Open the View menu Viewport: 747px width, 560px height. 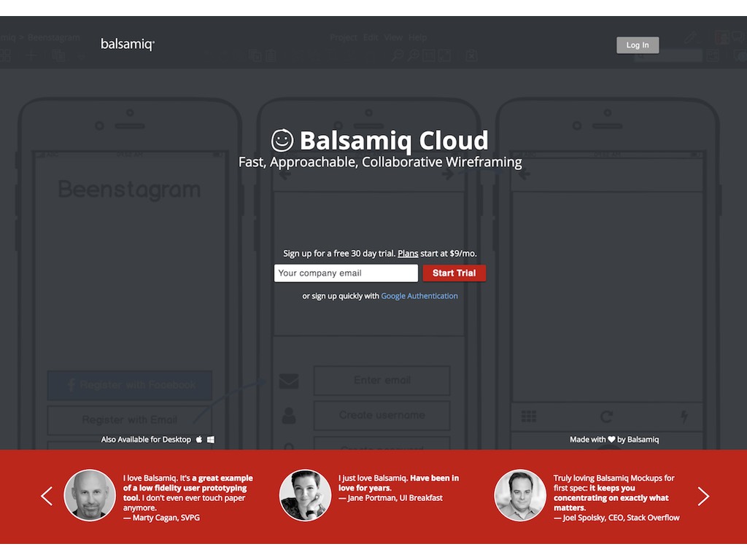(393, 37)
